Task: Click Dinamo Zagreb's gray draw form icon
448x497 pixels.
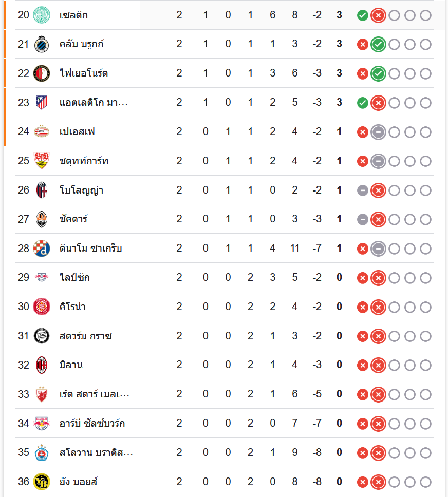Action: pyautogui.click(x=378, y=249)
